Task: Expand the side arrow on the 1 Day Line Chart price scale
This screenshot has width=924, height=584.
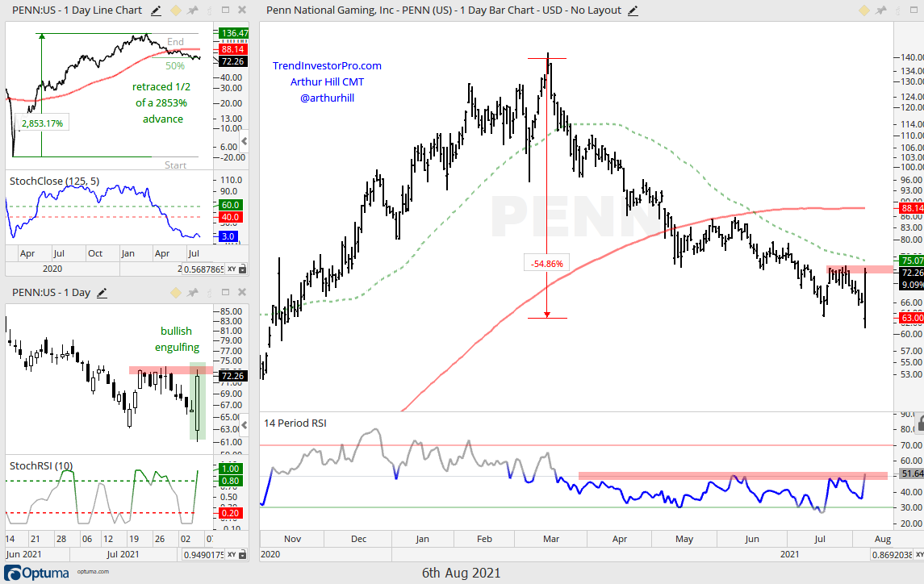Action: (x=245, y=141)
